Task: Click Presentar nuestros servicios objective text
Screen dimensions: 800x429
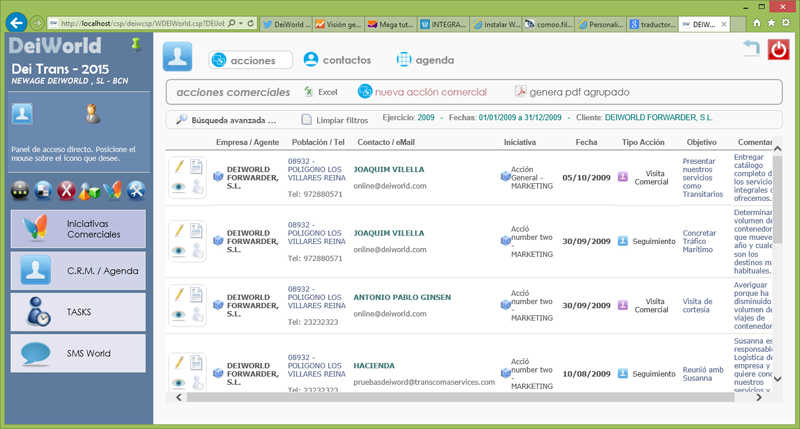Action: [x=703, y=178]
